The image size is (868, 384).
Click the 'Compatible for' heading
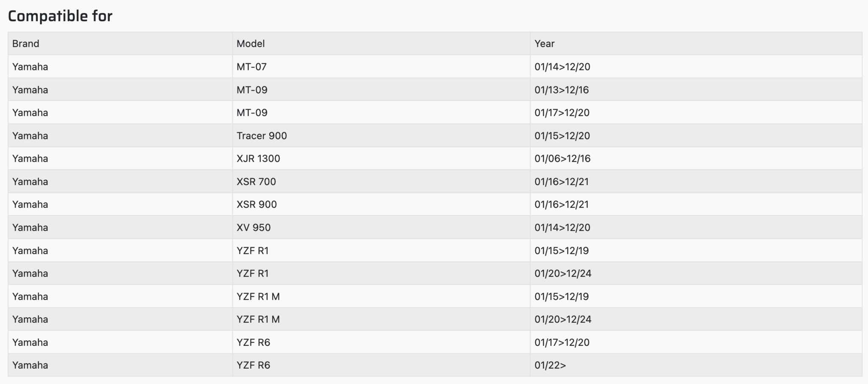[60, 16]
